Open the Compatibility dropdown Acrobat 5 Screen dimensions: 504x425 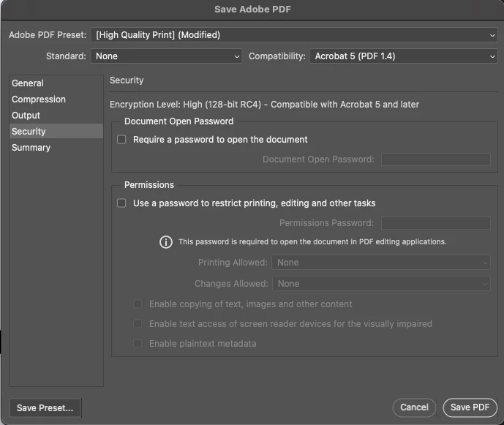(403, 56)
